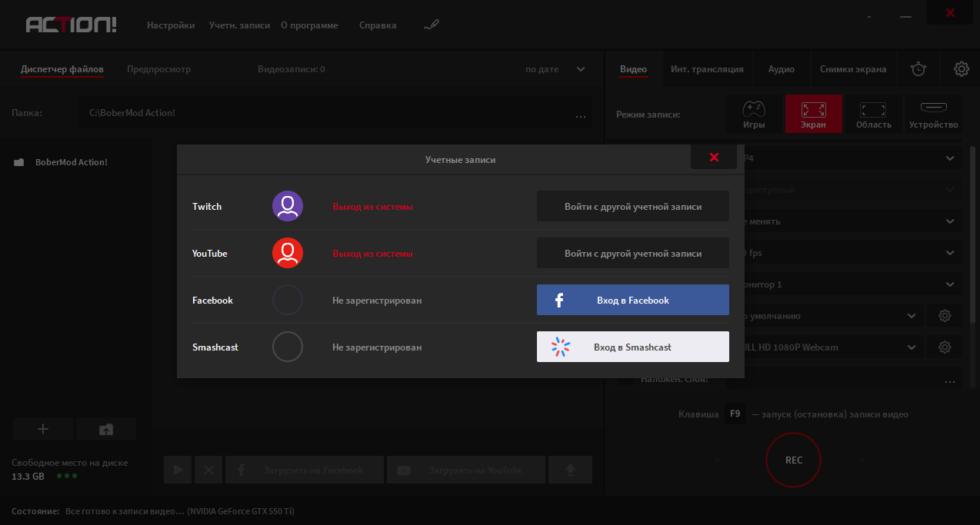This screenshot has width=980, height=525.
Task: Expand the по умолчанию dropdown
Action: coord(911,316)
